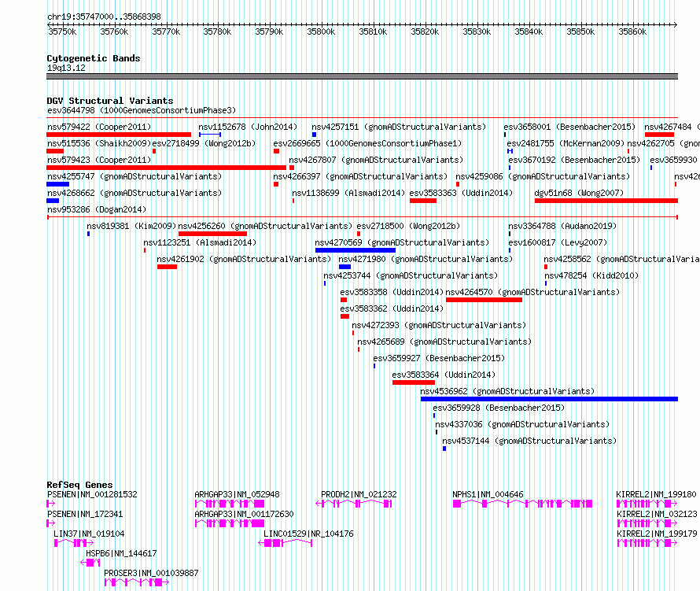
Task: Select the long blue nsv4536962 bar
Action: (549, 399)
